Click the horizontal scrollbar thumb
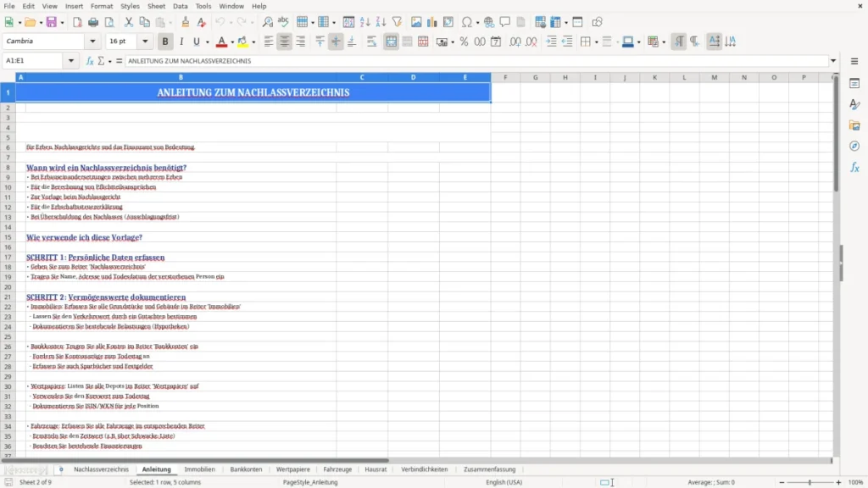868x488 pixels. pos(195,460)
